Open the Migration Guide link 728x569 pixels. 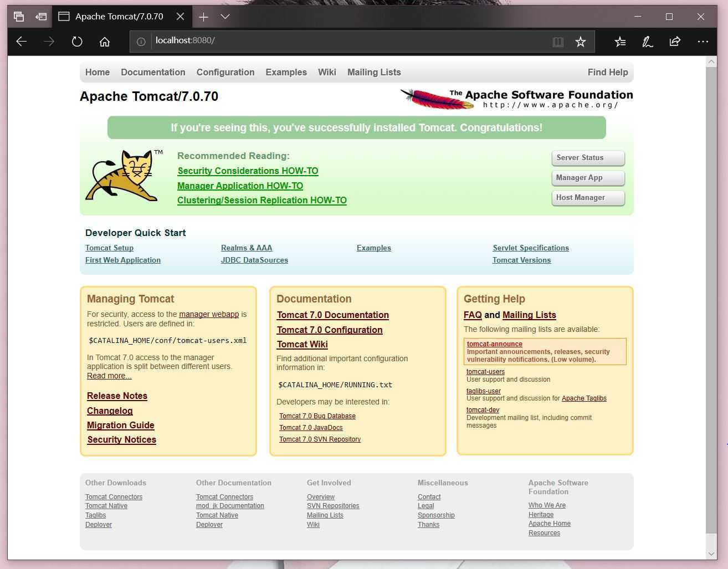(x=121, y=426)
